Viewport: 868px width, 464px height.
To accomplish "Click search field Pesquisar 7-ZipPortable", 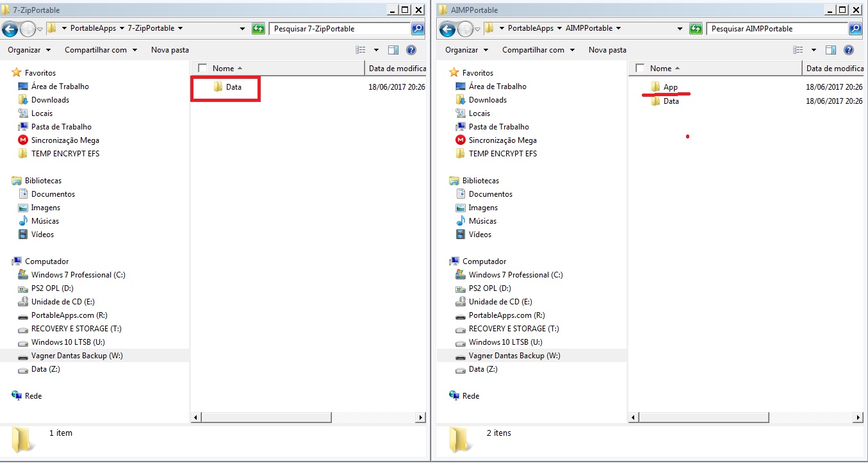I will [340, 29].
